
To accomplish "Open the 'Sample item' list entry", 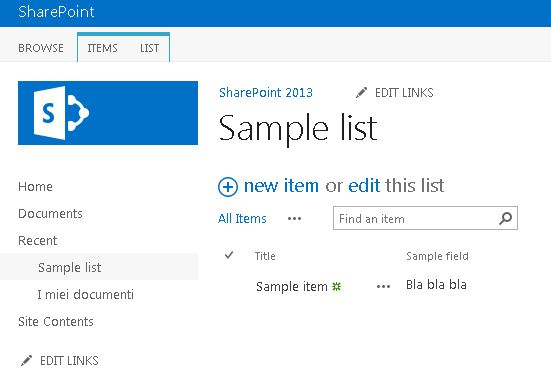I will [x=292, y=287].
